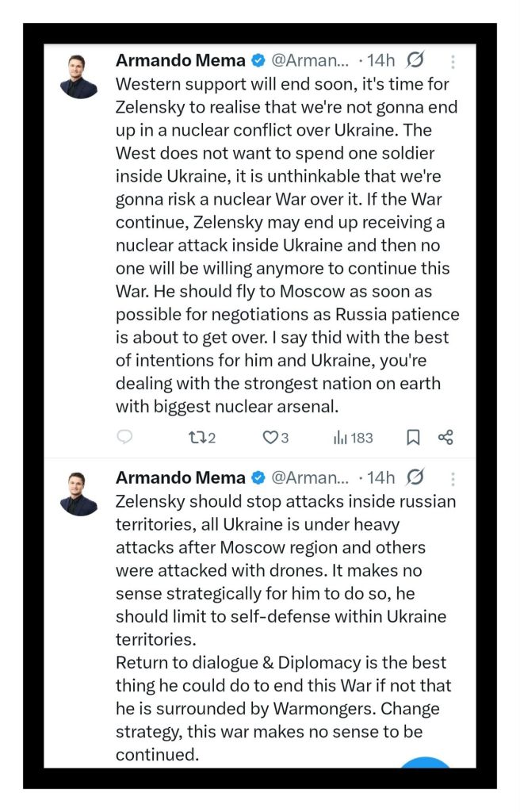Click the circle-slash icon on the first tweet
The height and width of the screenshot is (812, 520).
pos(415,59)
